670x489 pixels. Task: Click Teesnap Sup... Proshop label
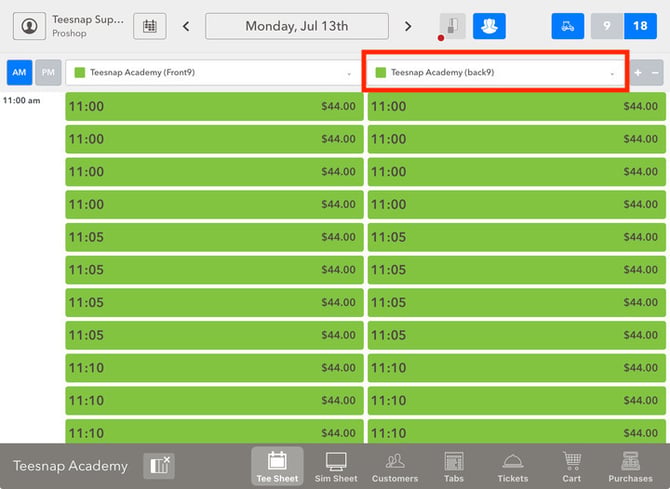88,26
